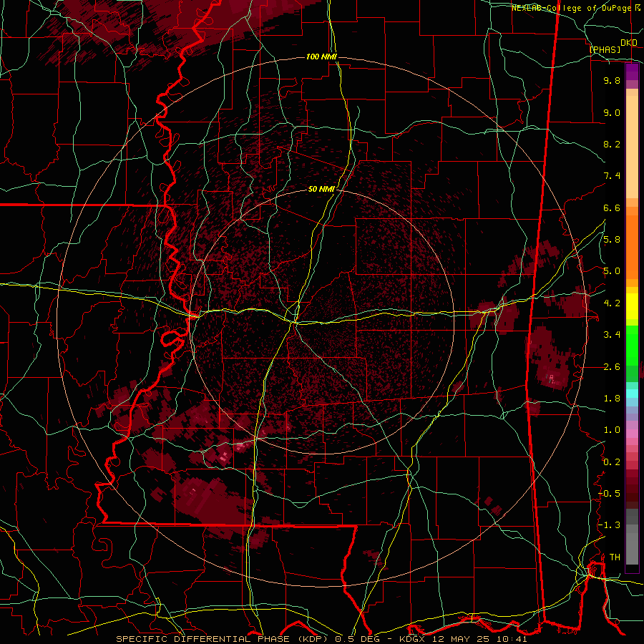Screen dimensions: 644x644
Task: Click the 5.8 scale value
Action: pyautogui.click(x=612, y=240)
